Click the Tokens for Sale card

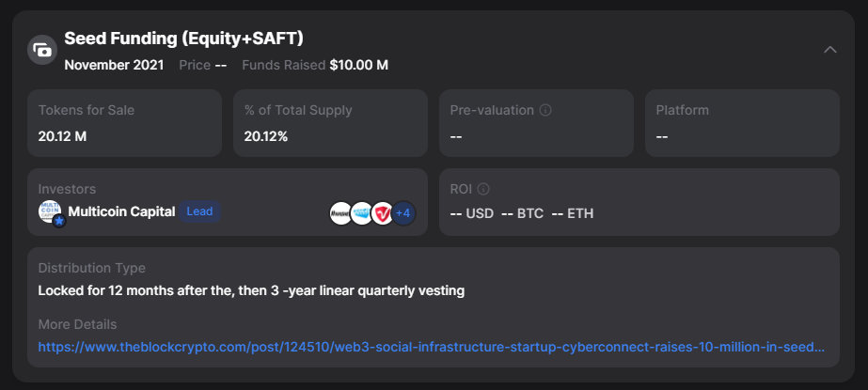[124, 123]
